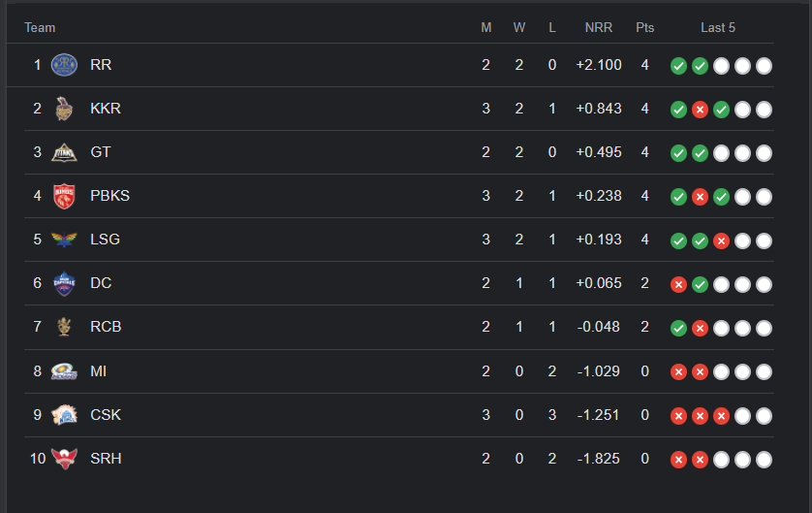The image size is (812, 513).
Task: Click KKR's red loss indicator
Action: [x=700, y=110]
